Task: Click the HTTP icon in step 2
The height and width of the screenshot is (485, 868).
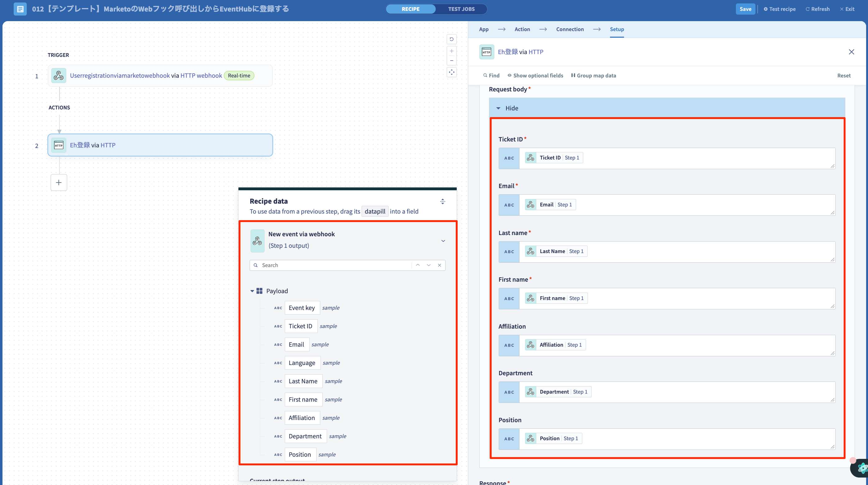Action: tap(59, 145)
